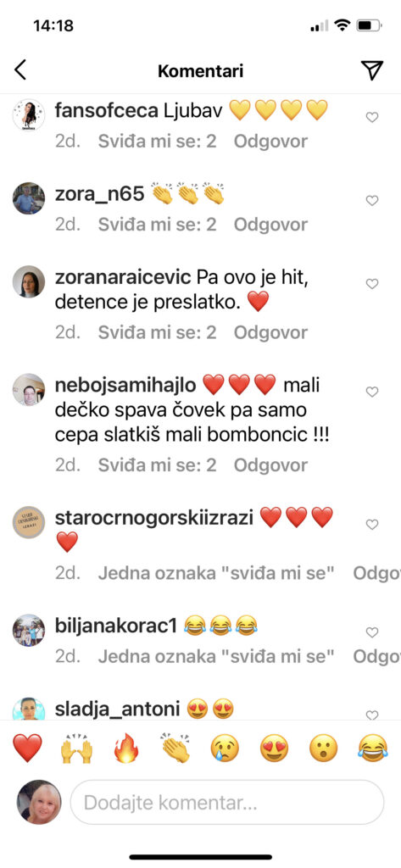Insert the heart-eyes quick emoji
The width and height of the screenshot is (401, 868).
tap(274, 748)
